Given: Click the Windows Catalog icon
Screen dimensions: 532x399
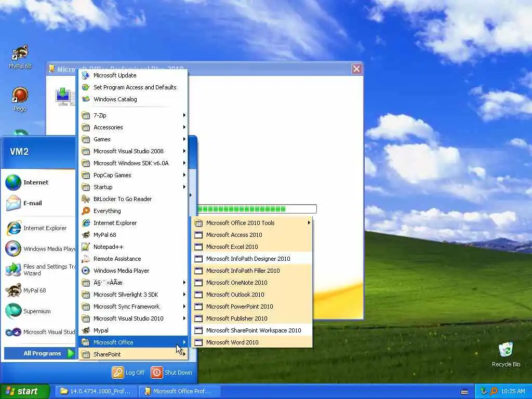Looking at the screenshot, I should (x=86, y=99).
